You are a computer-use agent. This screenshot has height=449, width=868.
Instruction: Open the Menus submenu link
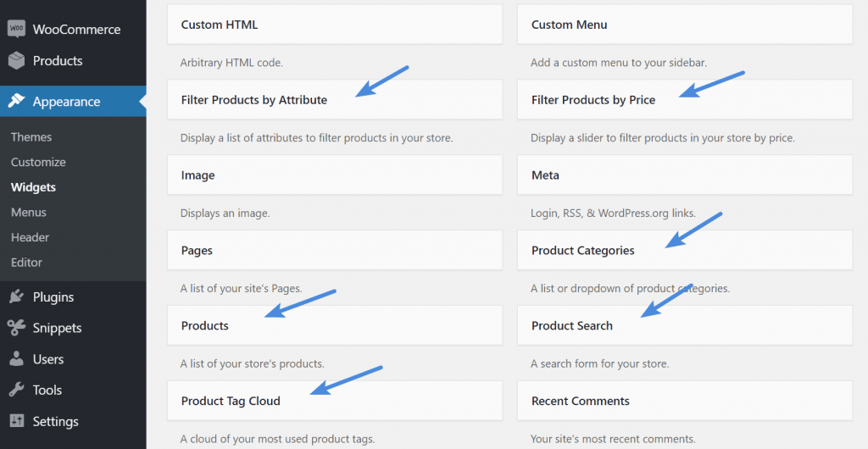(29, 213)
